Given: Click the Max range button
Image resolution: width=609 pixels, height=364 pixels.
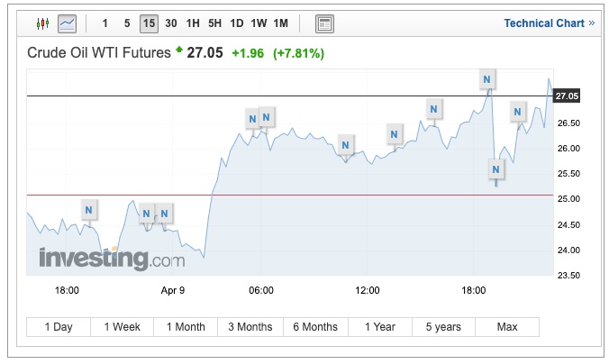Looking at the screenshot, I should tap(507, 327).
